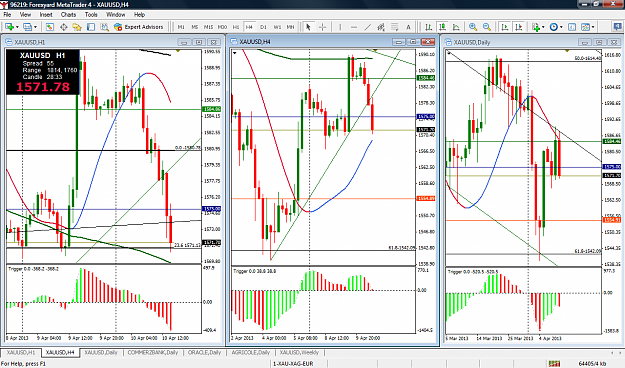Select the Vertical Line drawing tool

(x=340, y=27)
